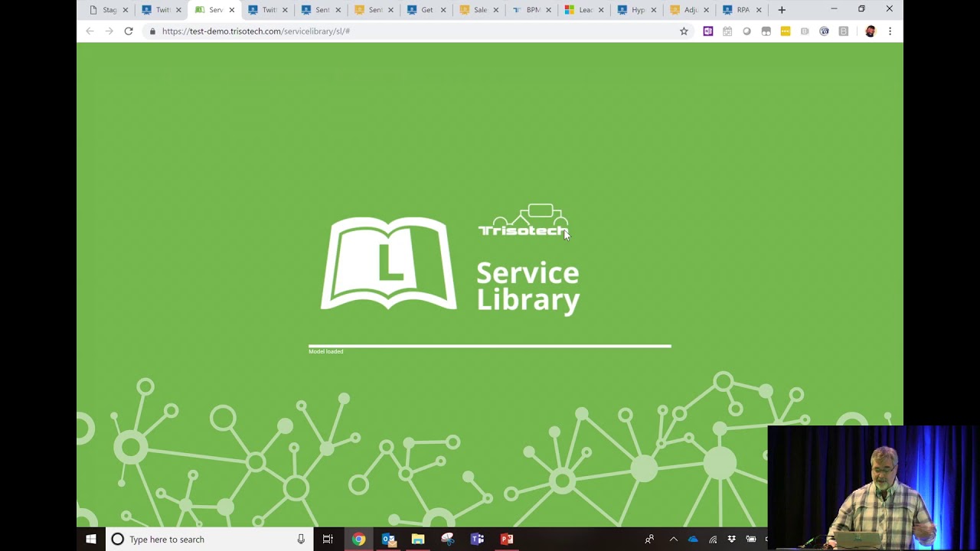The width and height of the screenshot is (980, 551).
Task: Minimize the Chrome window
Action: coord(834,9)
